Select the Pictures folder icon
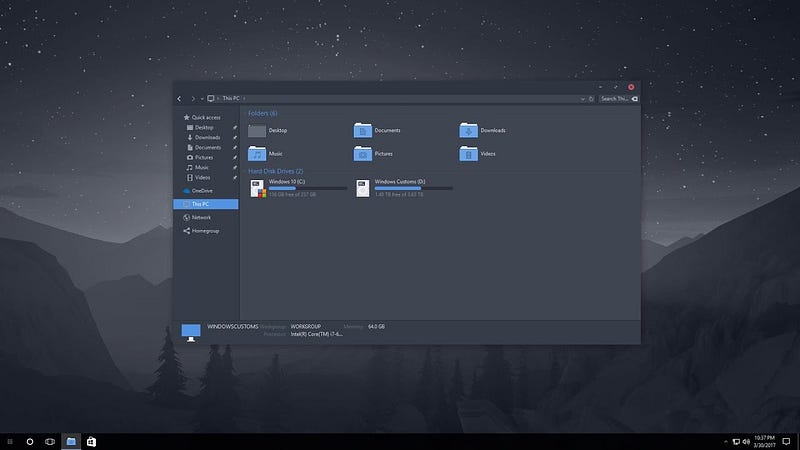This screenshot has height=450, width=800. click(363, 154)
